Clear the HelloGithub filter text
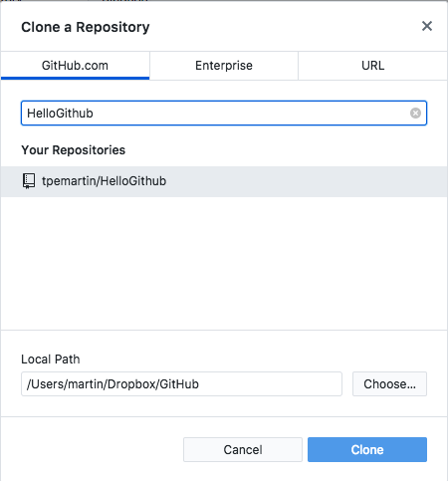Screen dimensions: 448x481 (415, 114)
